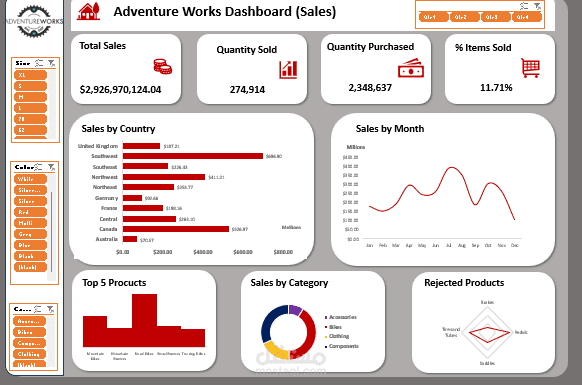The height and width of the screenshot is (385, 582).
Task: Click the Category slicer scrollbar
Action: tap(51, 342)
